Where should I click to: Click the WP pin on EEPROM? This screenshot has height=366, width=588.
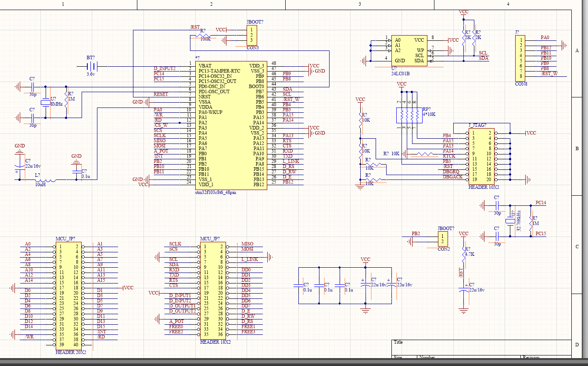point(420,50)
